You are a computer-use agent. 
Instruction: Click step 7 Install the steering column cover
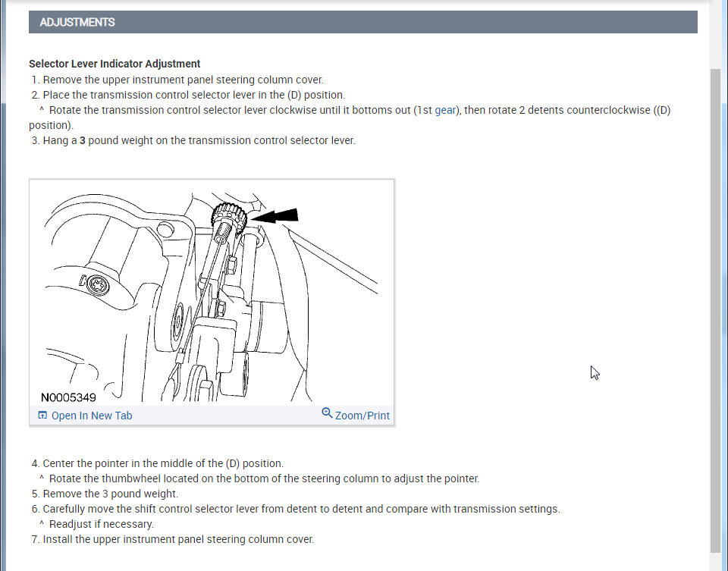coord(173,539)
